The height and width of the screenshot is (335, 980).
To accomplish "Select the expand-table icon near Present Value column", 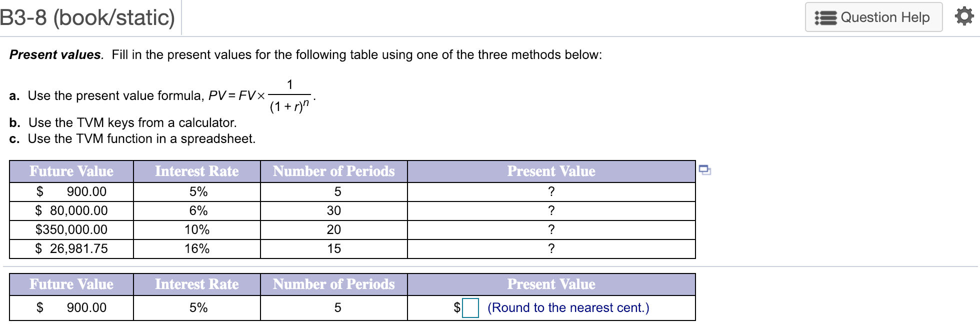I will [x=705, y=170].
